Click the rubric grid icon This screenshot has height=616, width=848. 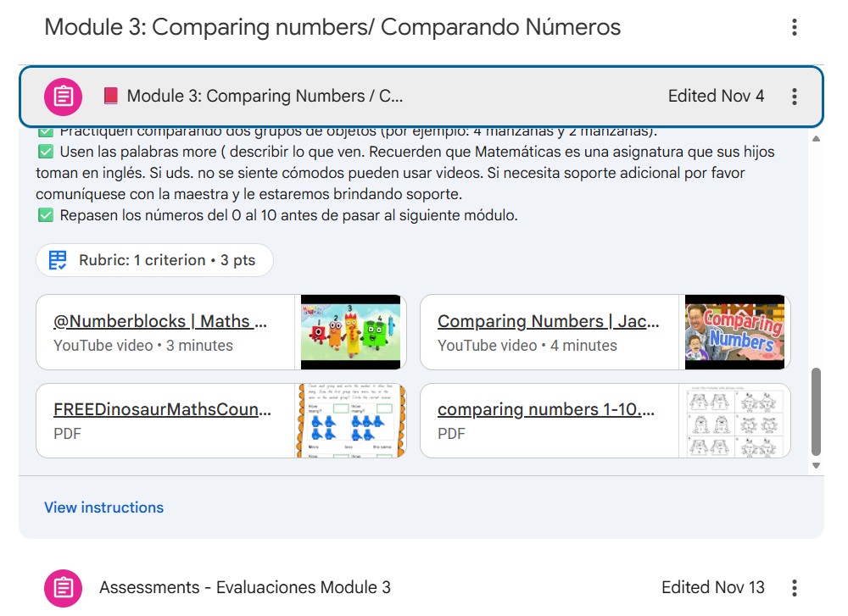[58, 260]
